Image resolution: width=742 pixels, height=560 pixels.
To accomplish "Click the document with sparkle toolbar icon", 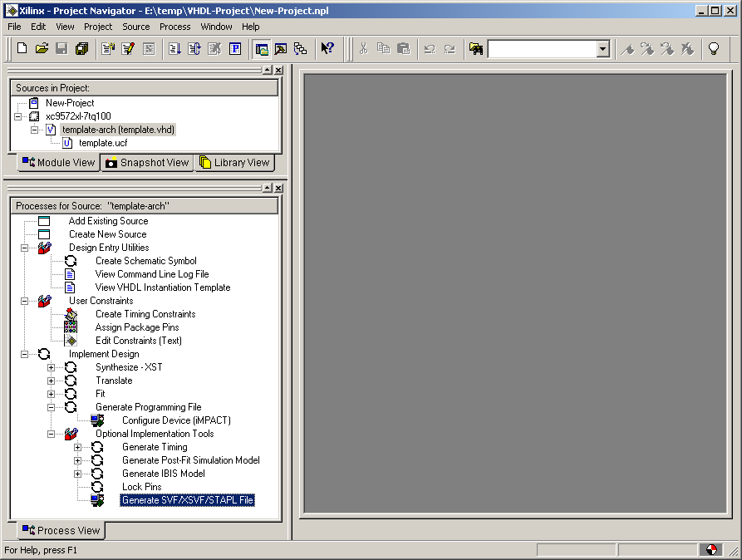I will click(108, 48).
